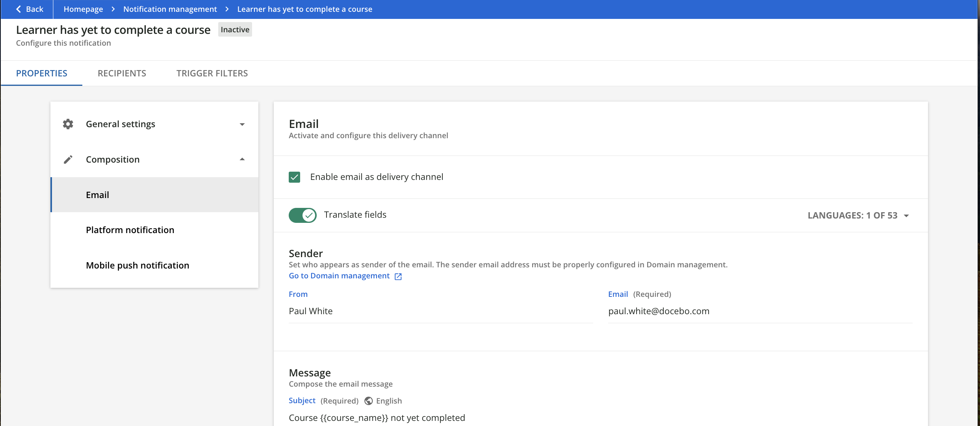Expand the General settings section arrow
This screenshot has height=426, width=980.
pos(242,124)
